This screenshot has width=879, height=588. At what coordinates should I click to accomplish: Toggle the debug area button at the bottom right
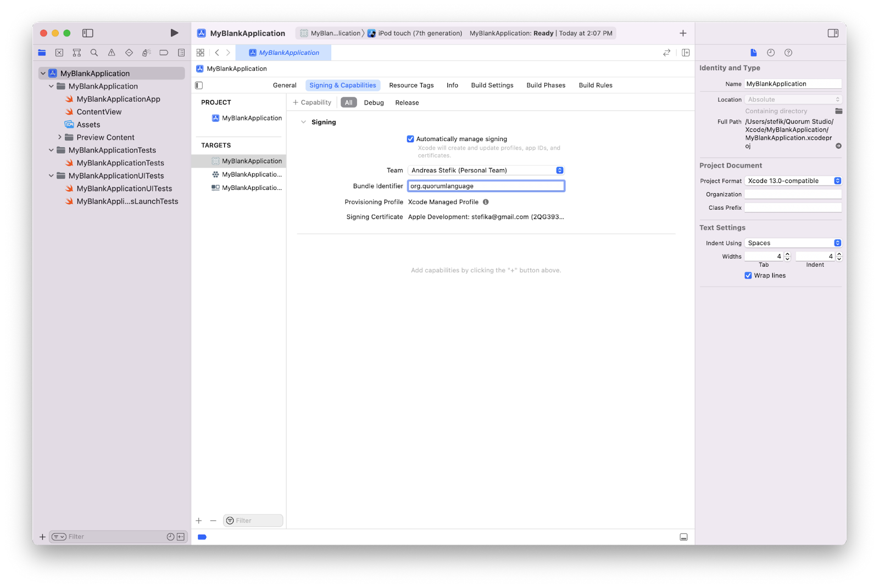(x=683, y=537)
